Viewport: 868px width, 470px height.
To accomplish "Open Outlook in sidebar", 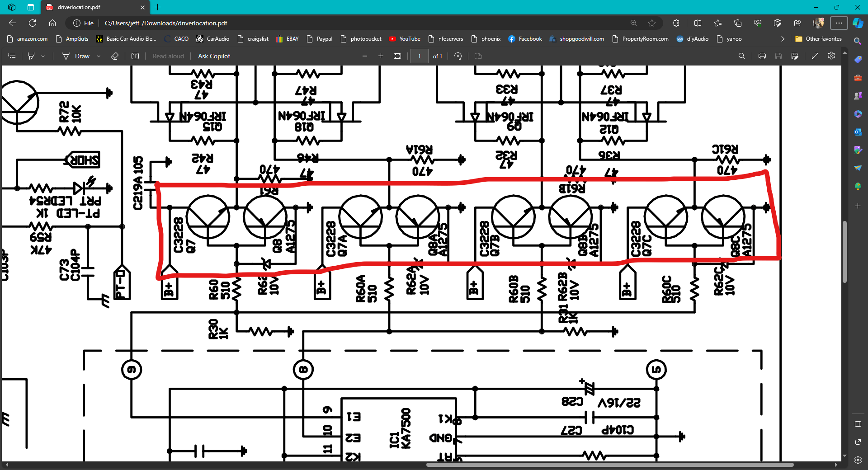I will pyautogui.click(x=858, y=132).
